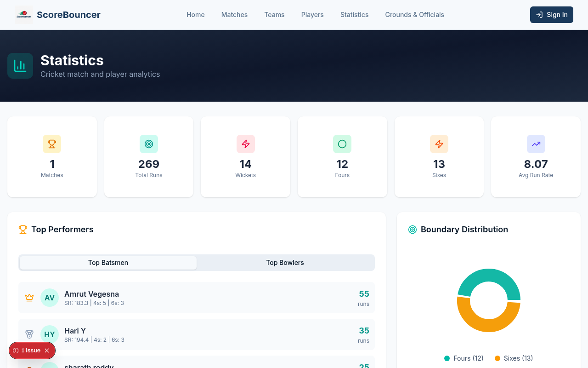The width and height of the screenshot is (588, 368).
Task: Open the Matches nav item
Action: [234, 15]
